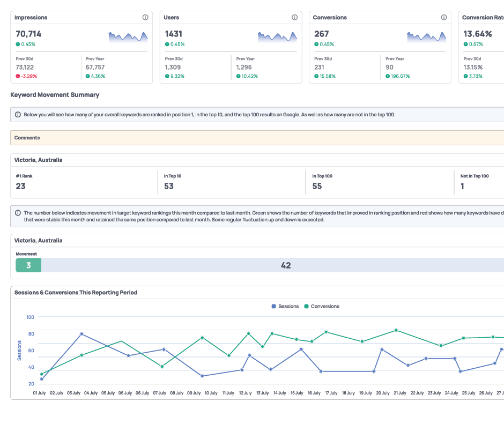Click info icon in keyword rankings explanation banner

[18, 115]
